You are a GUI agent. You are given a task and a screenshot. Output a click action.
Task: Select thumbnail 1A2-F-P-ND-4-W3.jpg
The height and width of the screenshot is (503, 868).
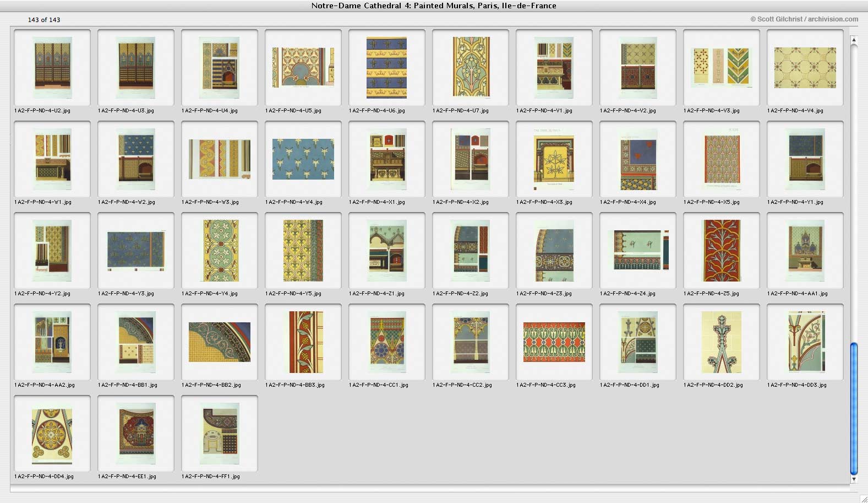(x=220, y=159)
